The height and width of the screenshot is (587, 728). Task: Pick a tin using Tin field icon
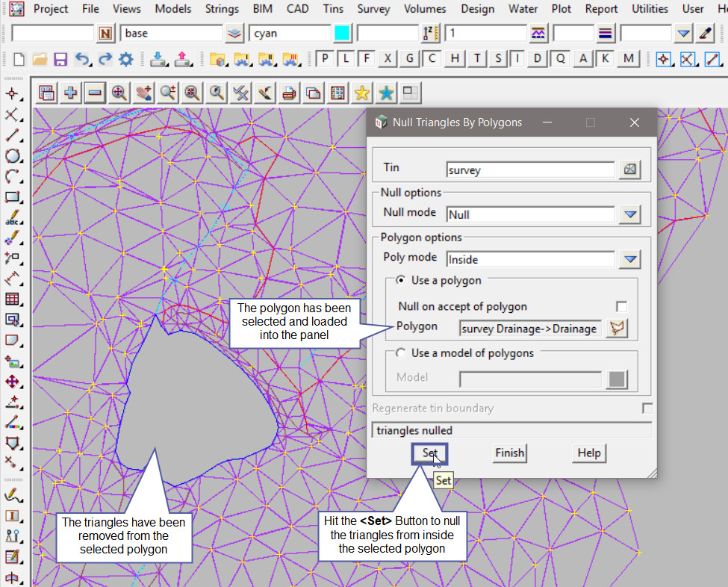tap(629, 170)
